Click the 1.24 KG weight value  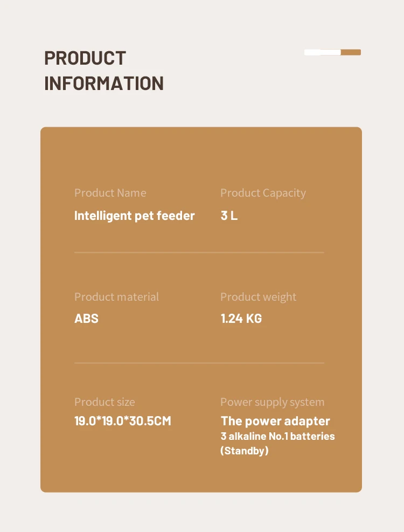pyautogui.click(x=241, y=319)
